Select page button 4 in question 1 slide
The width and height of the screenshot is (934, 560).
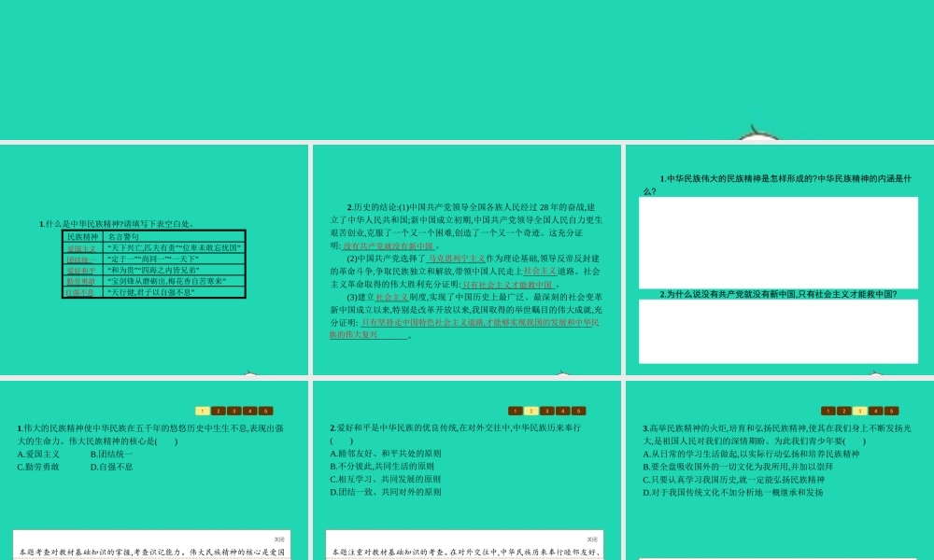(x=250, y=411)
